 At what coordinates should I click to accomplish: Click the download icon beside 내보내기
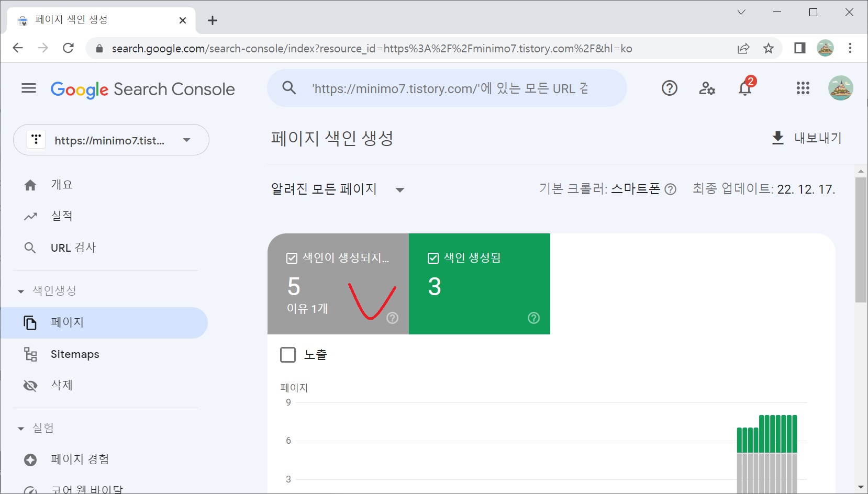coord(778,138)
